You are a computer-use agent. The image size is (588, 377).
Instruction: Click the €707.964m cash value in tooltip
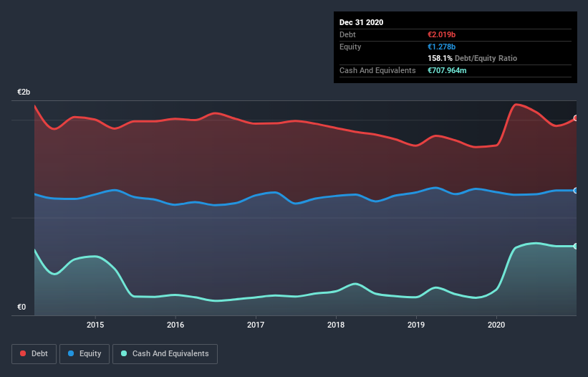(447, 70)
